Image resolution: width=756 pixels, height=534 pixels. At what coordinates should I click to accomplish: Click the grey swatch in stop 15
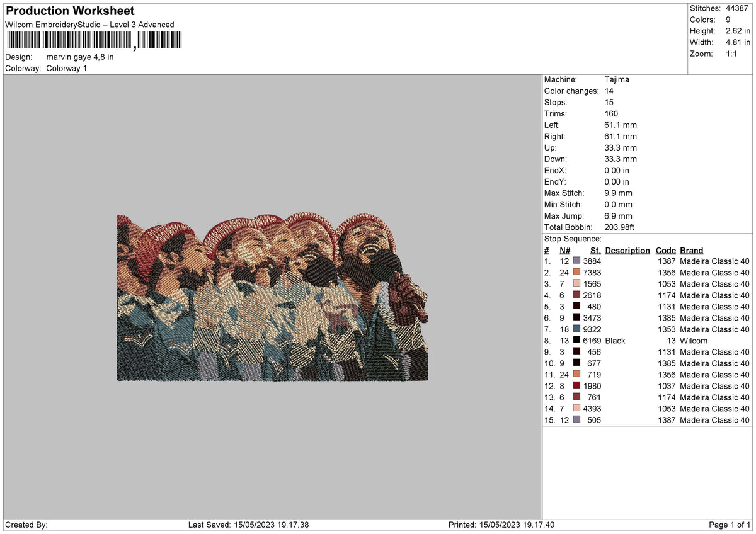(x=576, y=419)
